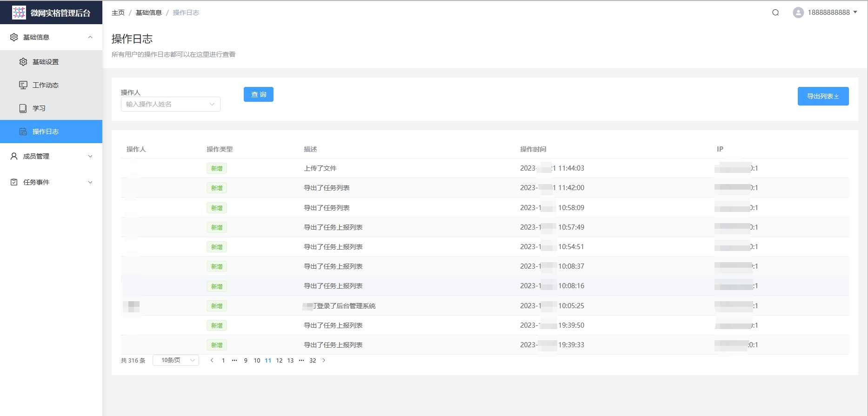Click the gear icon beside 基础设置
868x416 pixels.
(23, 62)
